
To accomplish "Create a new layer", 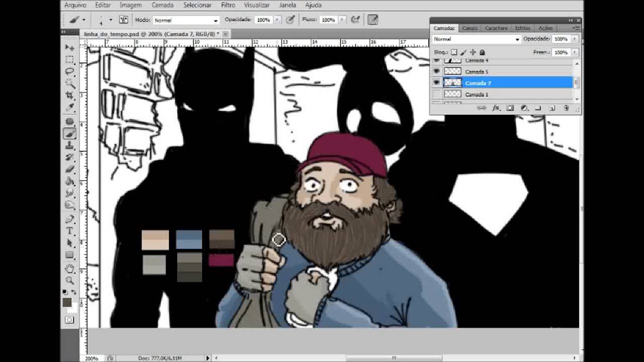I will click(x=552, y=108).
